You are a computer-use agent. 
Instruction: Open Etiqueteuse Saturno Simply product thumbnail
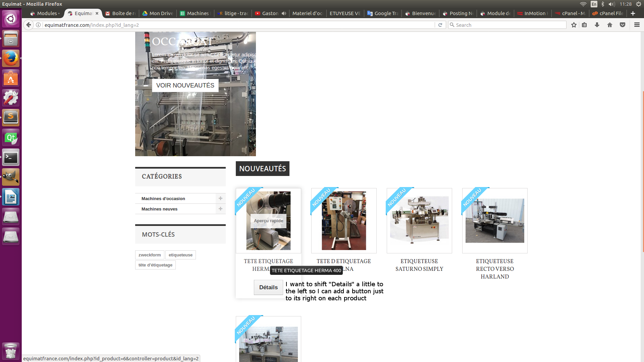[419, 220]
